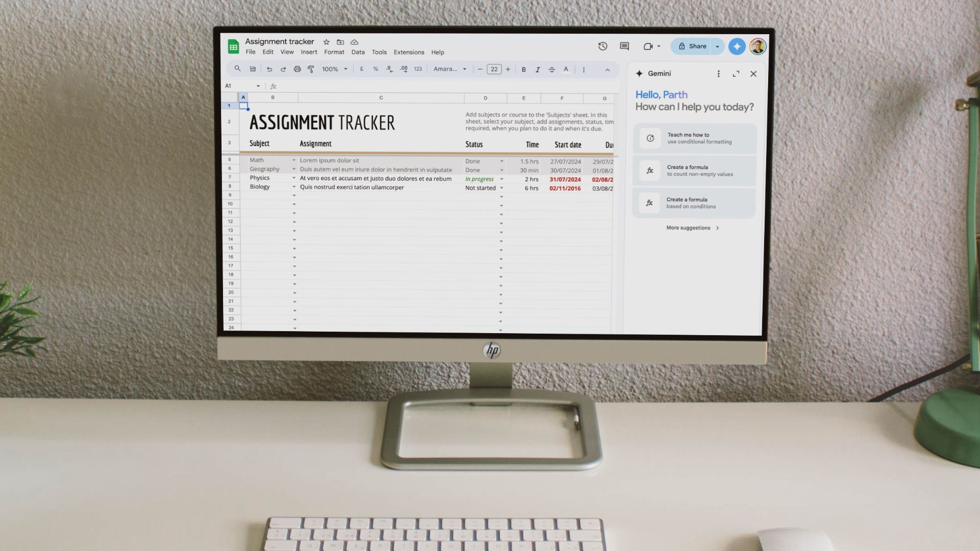
Task: Click the font color swatch in toolbar
Action: coord(566,69)
